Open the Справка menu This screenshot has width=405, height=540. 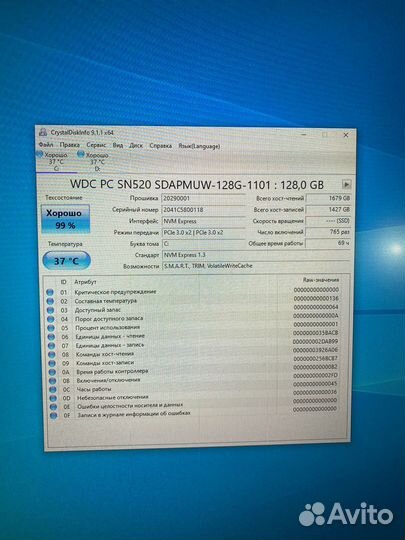coord(160,146)
